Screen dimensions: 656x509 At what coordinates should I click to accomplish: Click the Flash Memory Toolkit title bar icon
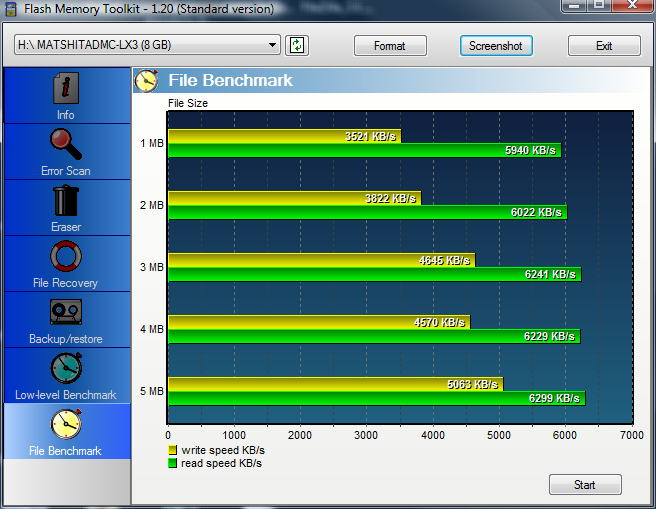coord(10,8)
